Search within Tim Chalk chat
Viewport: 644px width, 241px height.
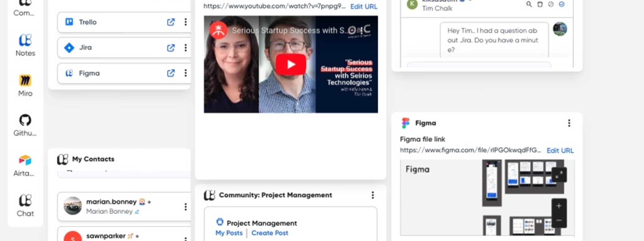click(x=529, y=4)
